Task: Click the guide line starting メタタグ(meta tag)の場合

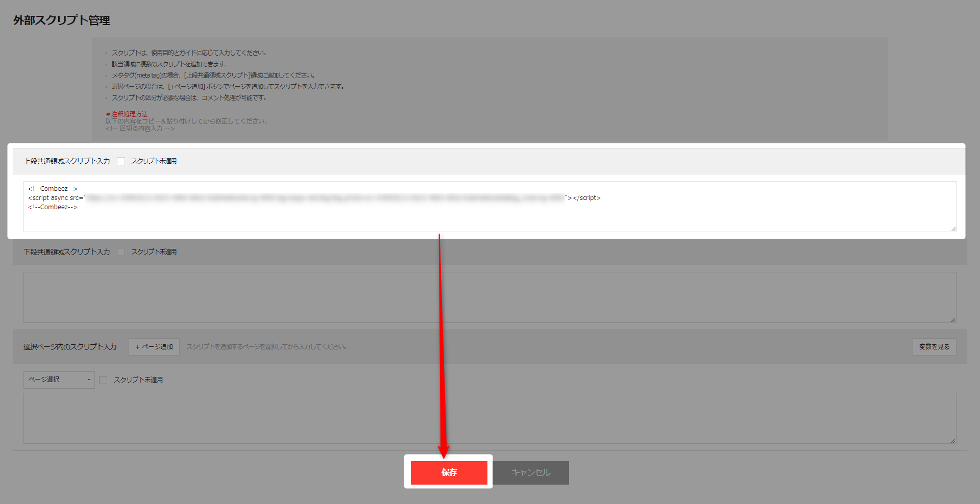Action: 213,75
